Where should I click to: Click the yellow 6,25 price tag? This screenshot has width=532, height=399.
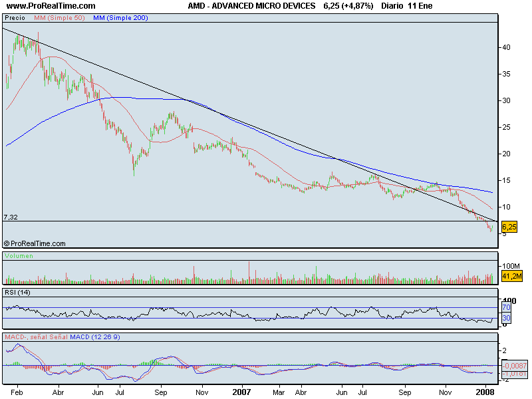pos(509,227)
